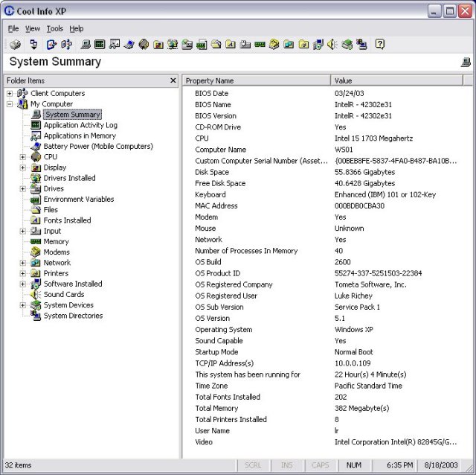
Task: Click the Print toolbar icon
Action: [15, 45]
